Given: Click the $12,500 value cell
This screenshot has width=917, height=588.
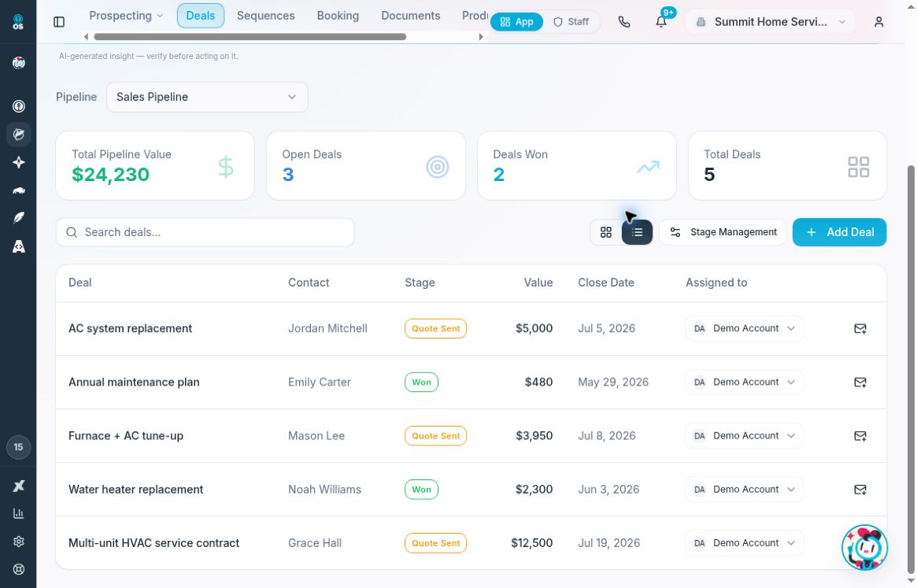Looking at the screenshot, I should point(531,543).
